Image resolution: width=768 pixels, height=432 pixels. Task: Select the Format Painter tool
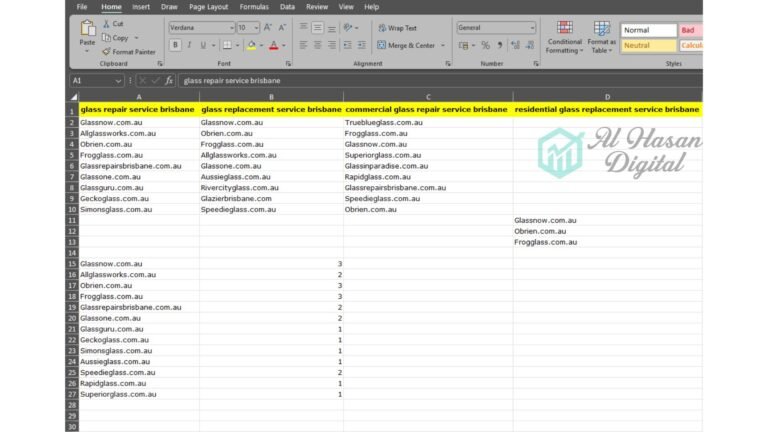tap(105, 51)
